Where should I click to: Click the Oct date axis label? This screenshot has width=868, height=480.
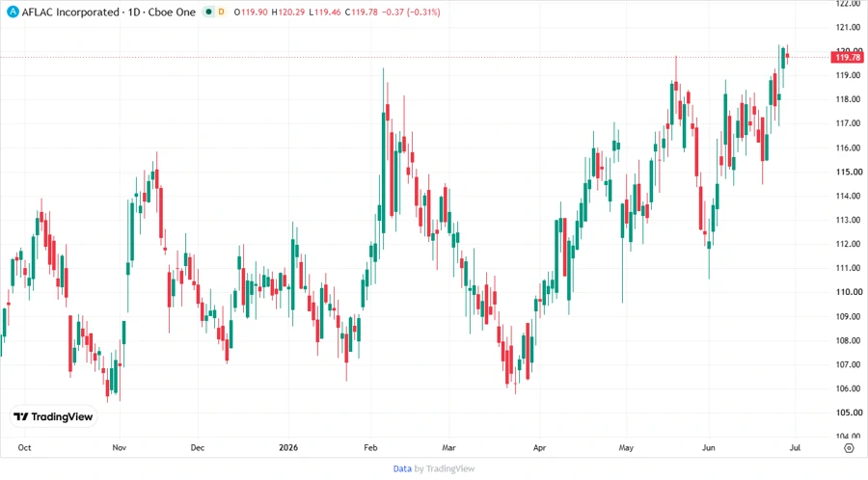click(24, 447)
